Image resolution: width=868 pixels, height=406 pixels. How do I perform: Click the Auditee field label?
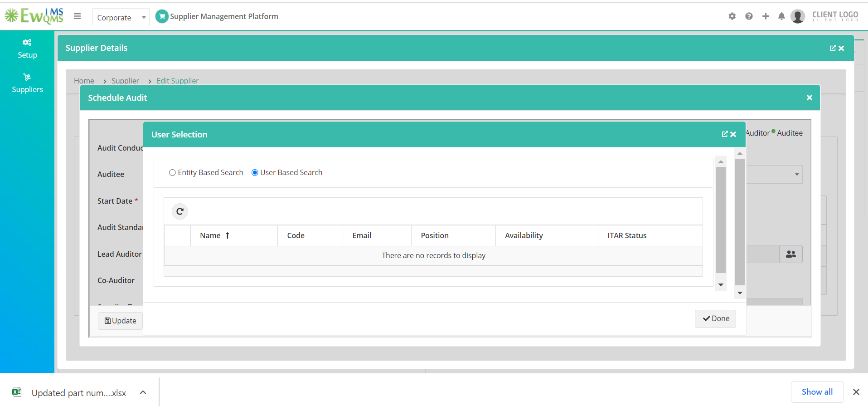111,174
